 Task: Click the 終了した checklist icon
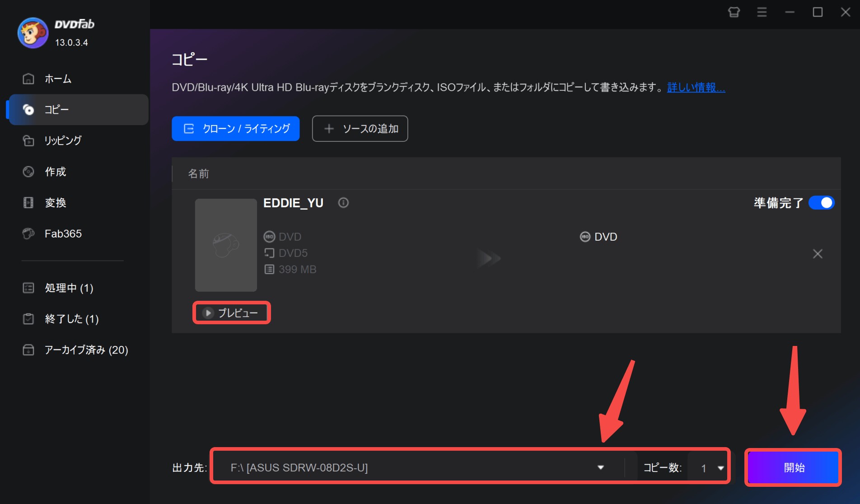tap(28, 319)
